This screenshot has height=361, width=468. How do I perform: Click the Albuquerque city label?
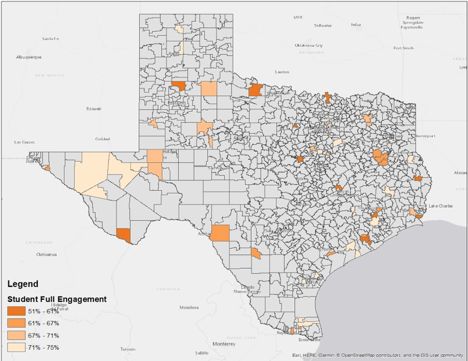coord(29,57)
